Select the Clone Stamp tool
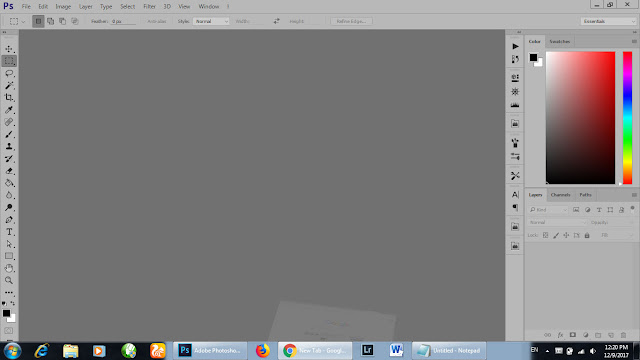 (x=9, y=147)
